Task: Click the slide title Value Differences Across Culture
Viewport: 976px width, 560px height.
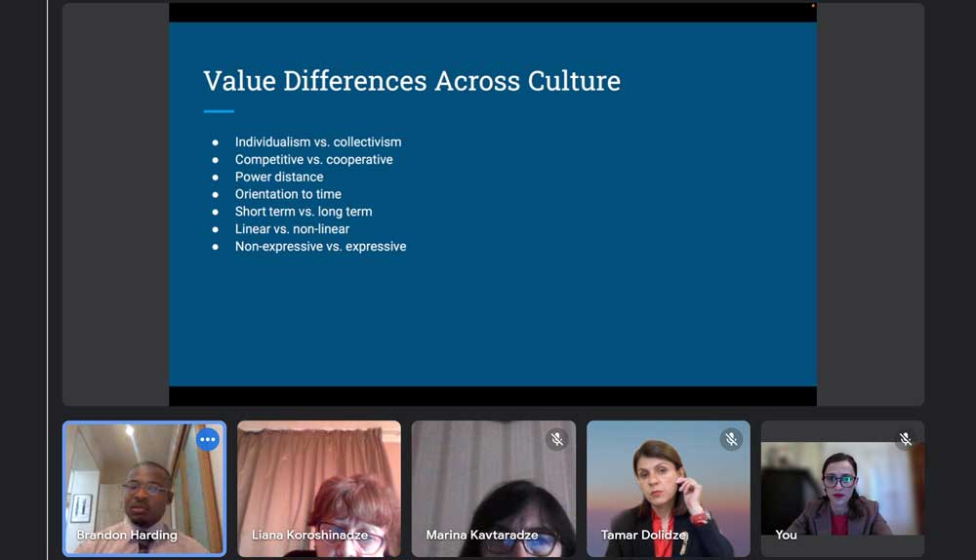Action: tap(411, 80)
